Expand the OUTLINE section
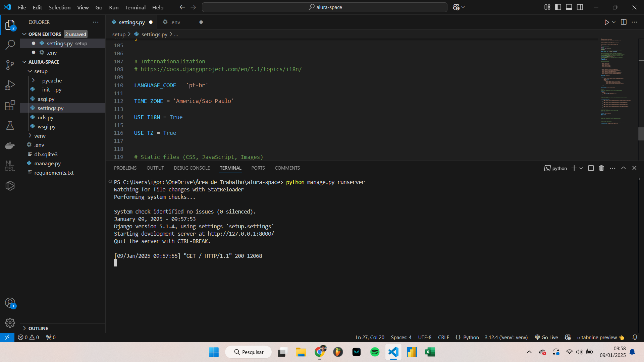 [x=24, y=328]
